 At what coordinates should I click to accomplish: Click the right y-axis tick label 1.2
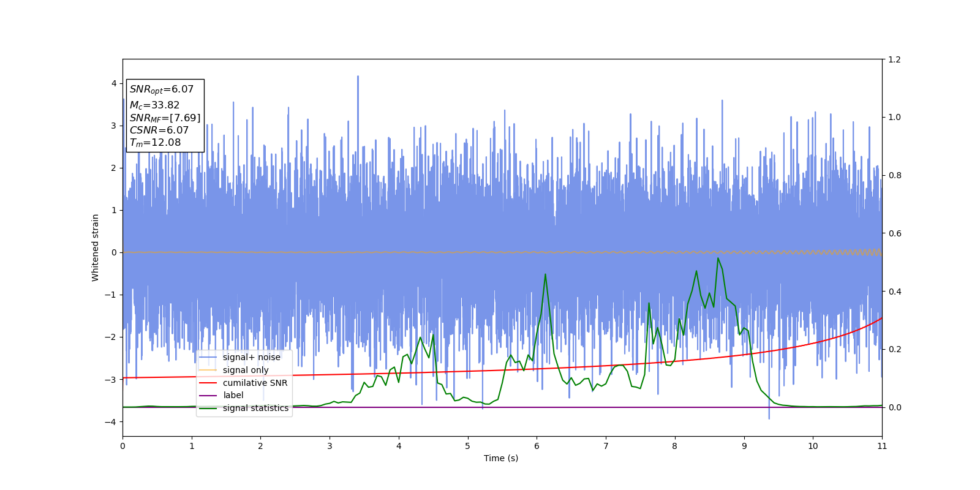pyautogui.click(x=894, y=59)
